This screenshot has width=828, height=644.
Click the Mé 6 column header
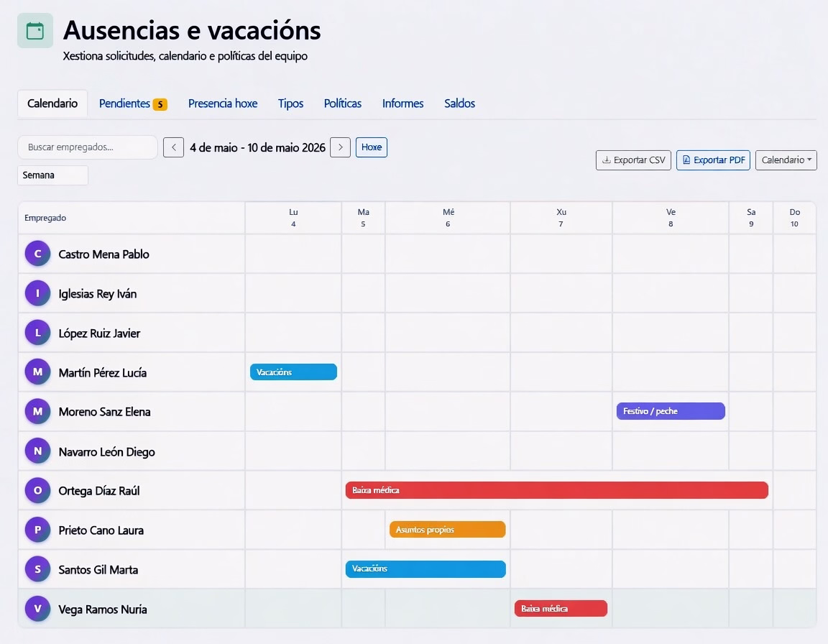click(x=448, y=218)
